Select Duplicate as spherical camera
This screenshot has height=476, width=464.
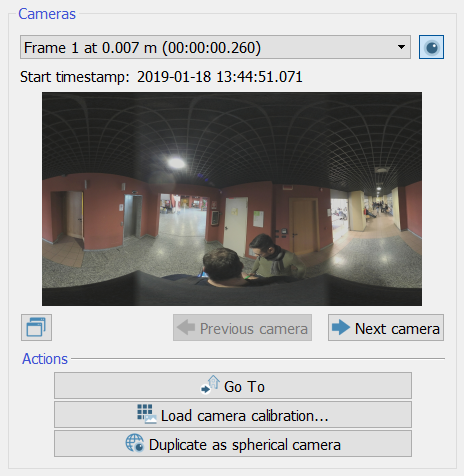click(233, 443)
